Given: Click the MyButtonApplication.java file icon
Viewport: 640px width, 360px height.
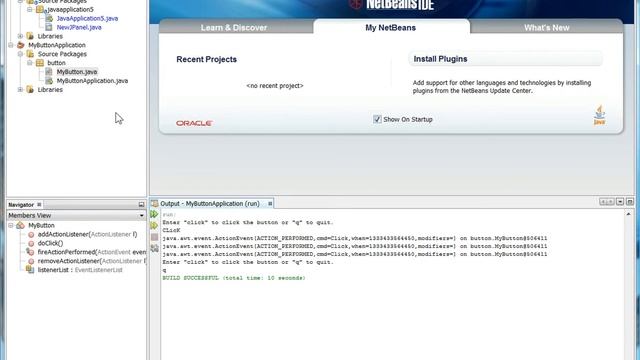Looking at the screenshot, I should (x=49, y=81).
